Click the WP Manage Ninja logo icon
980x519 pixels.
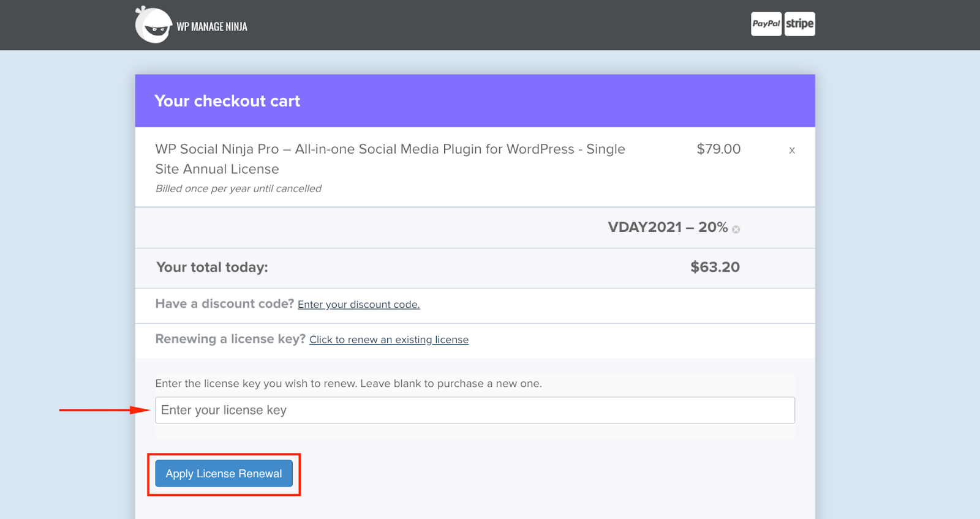[153, 25]
